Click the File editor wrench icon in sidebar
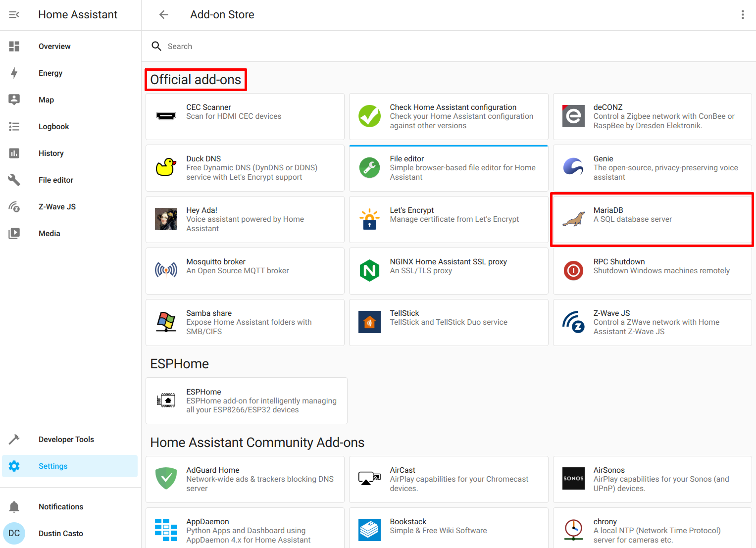Screen dimensions: 756x548 coord(14,180)
